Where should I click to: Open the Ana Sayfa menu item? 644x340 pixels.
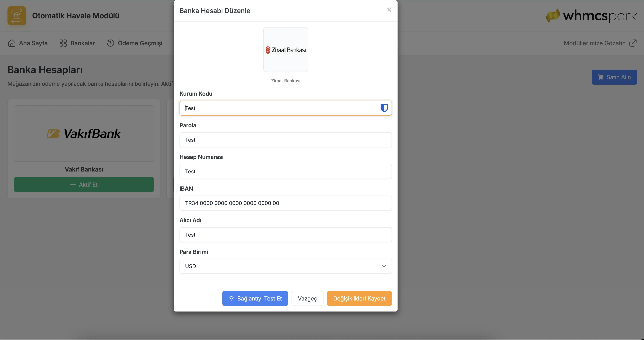(x=28, y=43)
